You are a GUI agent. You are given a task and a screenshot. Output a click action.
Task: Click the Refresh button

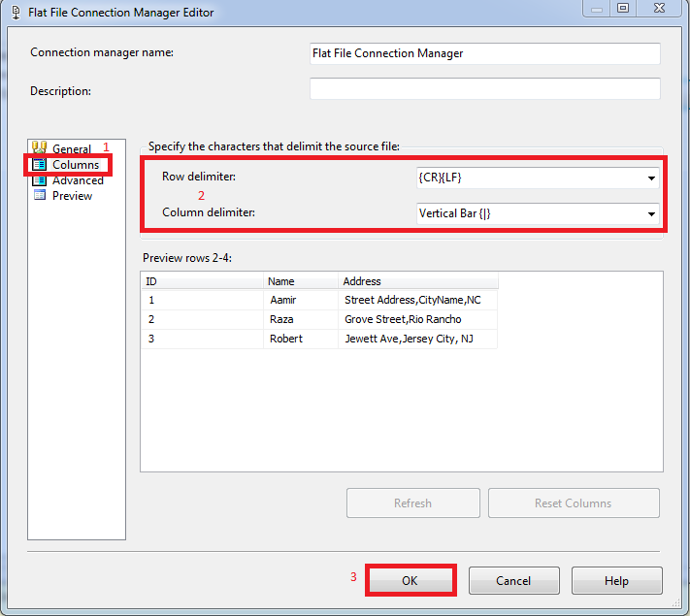[412, 503]
